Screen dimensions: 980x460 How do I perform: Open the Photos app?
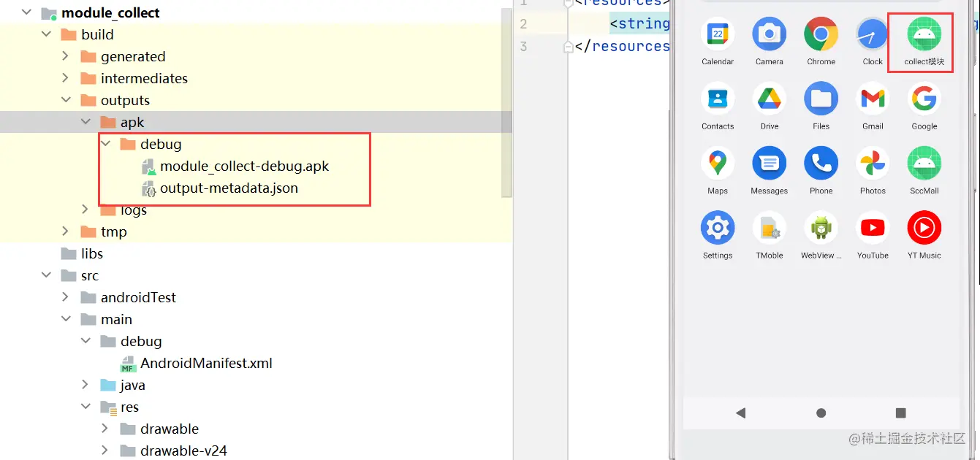pos(873,164)
